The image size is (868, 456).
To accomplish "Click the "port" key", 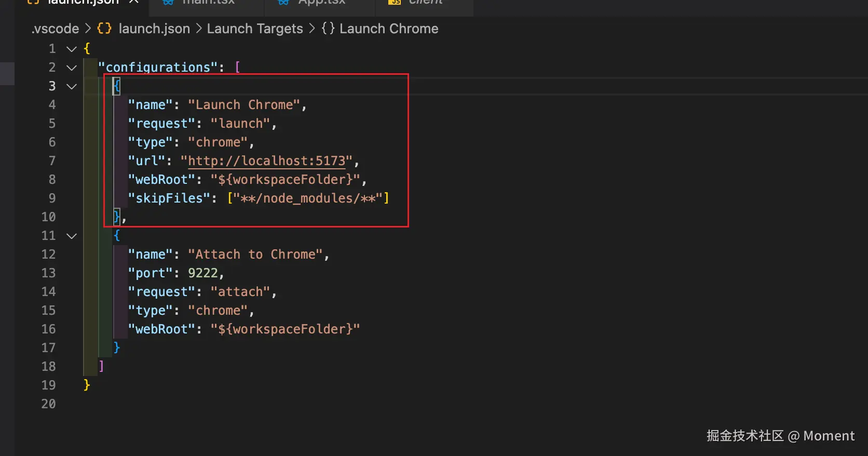I will coord(150,273).
